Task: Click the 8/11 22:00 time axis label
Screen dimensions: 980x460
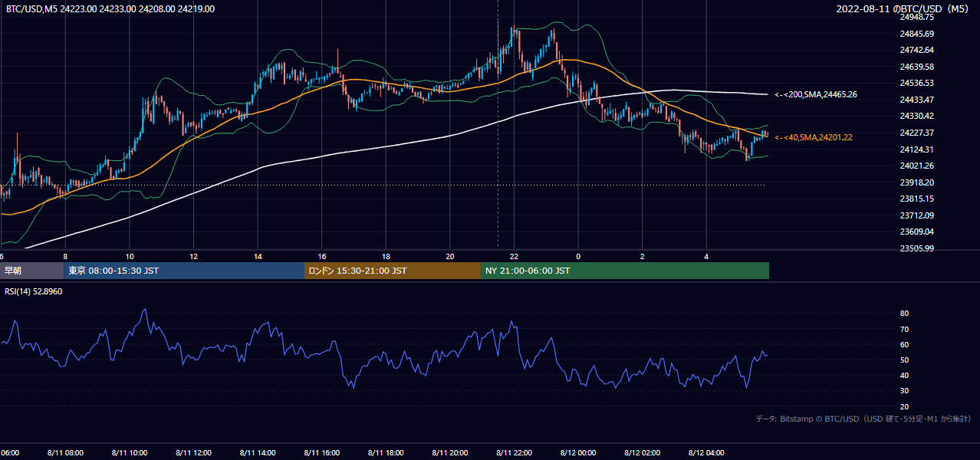Action: (515, 453)
